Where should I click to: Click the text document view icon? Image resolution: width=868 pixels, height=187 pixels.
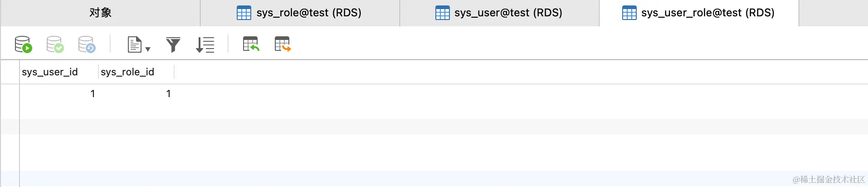click(x=134, y=44)
